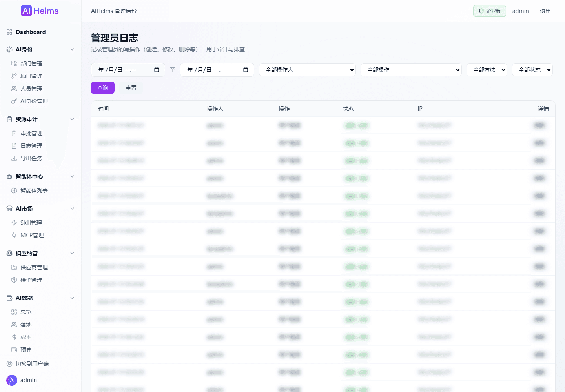565x392 pixels.
Task: Click the IP column header
Action: [x=420, y=109]
